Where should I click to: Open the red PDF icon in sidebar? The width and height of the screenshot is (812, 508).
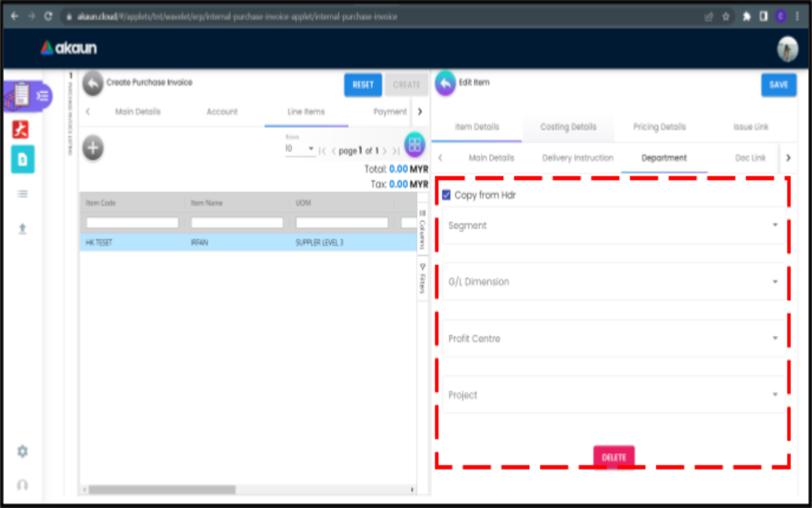click(x=21, y=130)
